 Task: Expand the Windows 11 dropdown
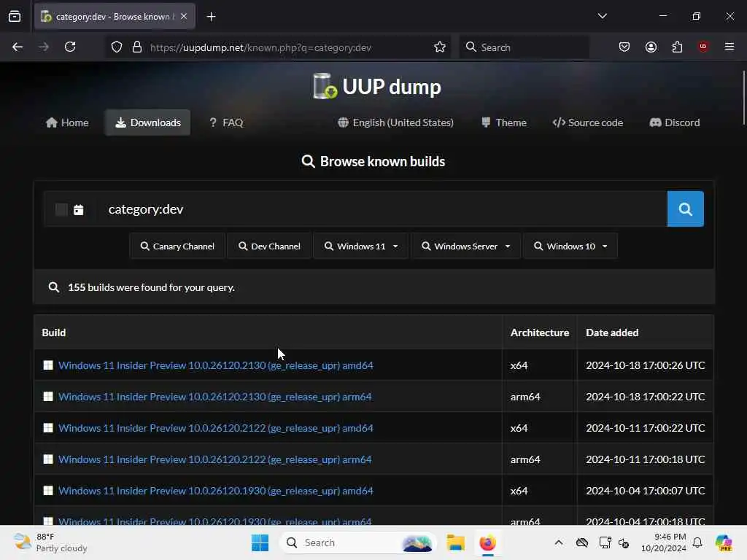[x=360, y=246]
